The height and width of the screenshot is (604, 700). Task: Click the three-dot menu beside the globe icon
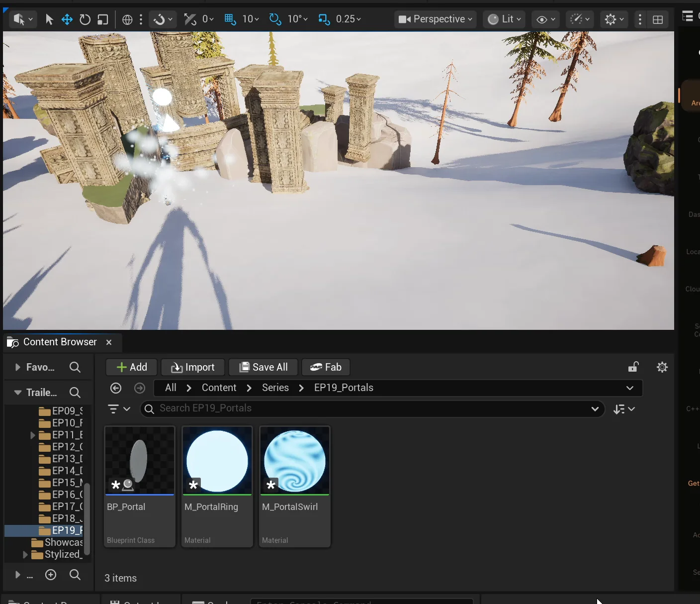pos(141,19)
